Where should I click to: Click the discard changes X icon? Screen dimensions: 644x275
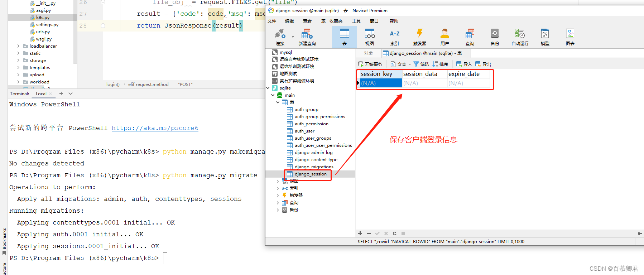point(386,233)
